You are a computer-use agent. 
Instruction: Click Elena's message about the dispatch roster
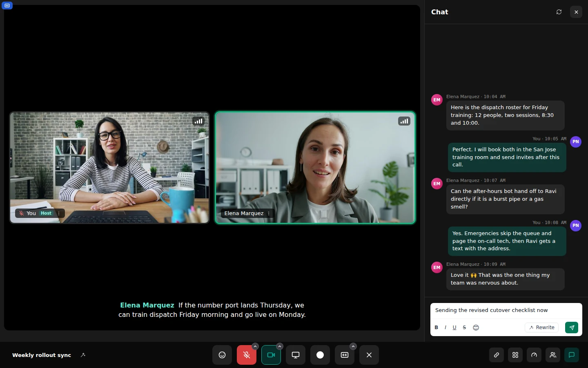[505, 115]
